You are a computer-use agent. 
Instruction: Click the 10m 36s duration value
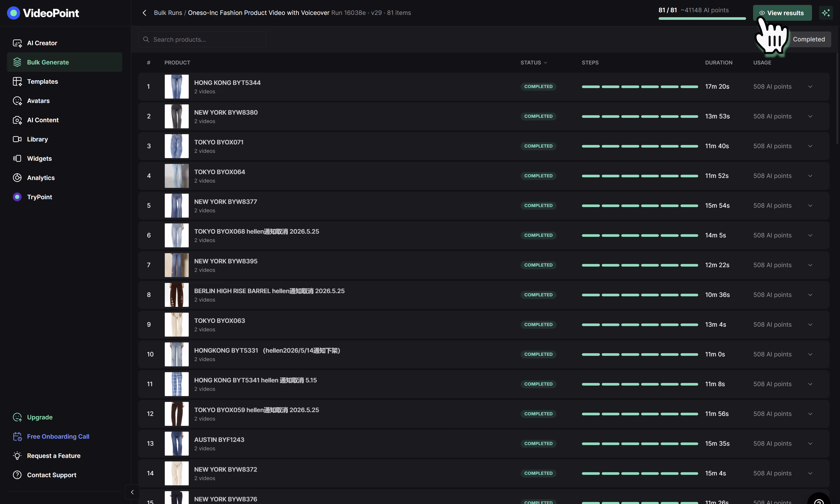(x=717, y=295)
